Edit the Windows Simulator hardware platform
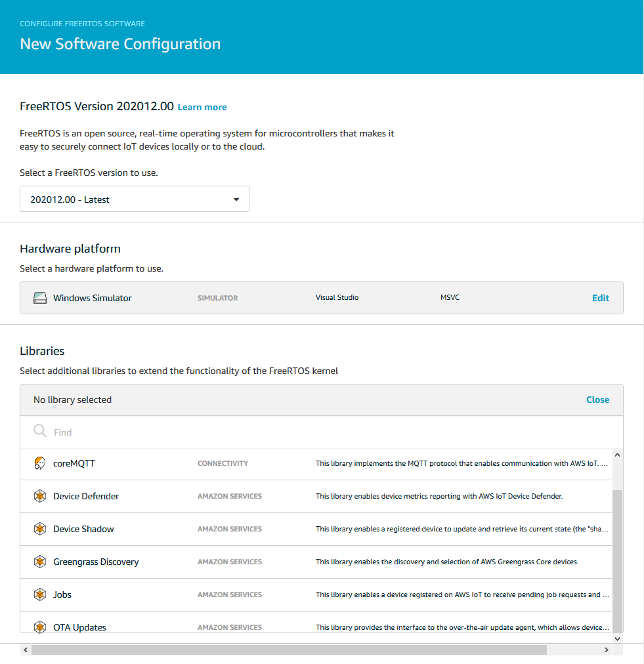This screenshot has width=644, height=664. coord(600,298)
